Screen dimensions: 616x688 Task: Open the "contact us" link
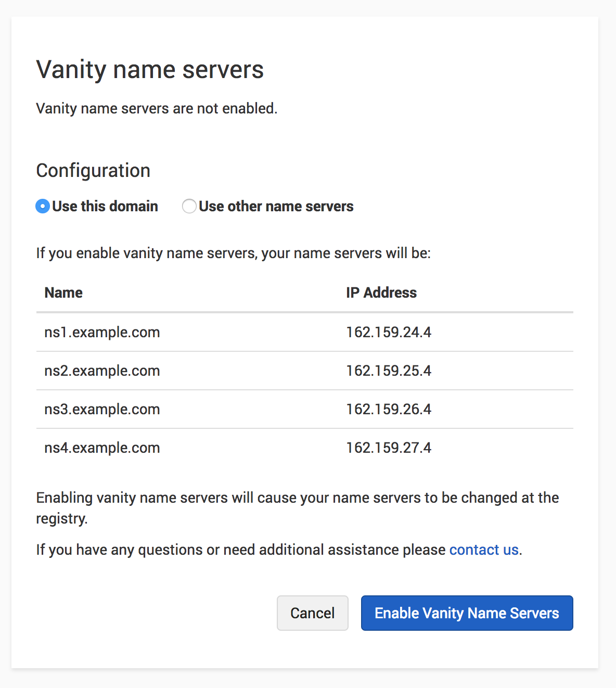484,550
